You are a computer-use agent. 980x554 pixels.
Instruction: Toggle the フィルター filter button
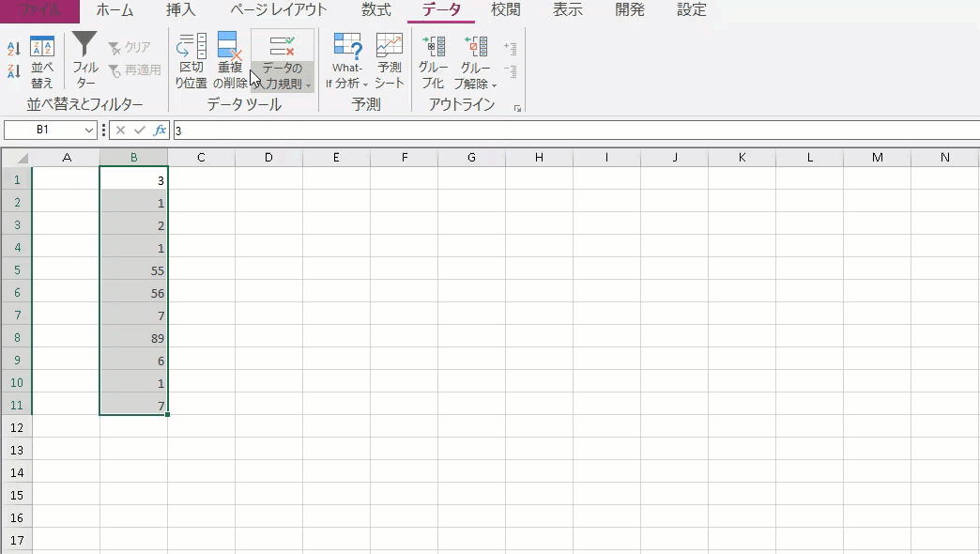pos(85,62)
